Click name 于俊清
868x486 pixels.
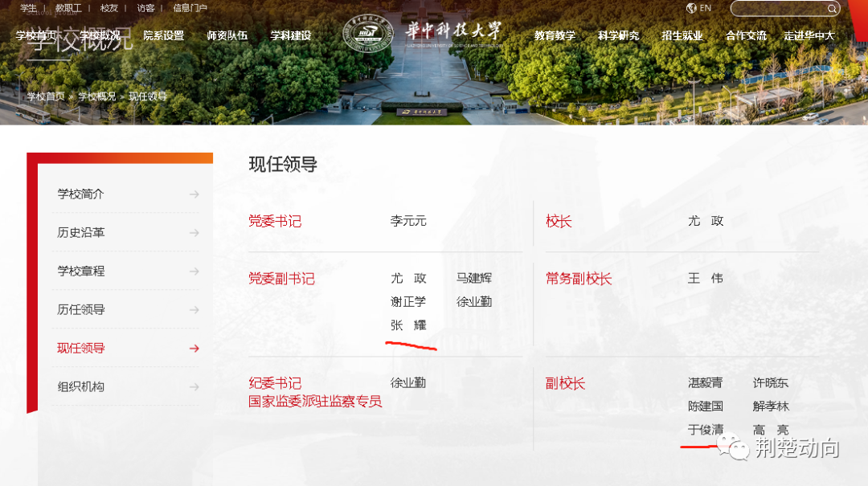click(x=706, y=430)
